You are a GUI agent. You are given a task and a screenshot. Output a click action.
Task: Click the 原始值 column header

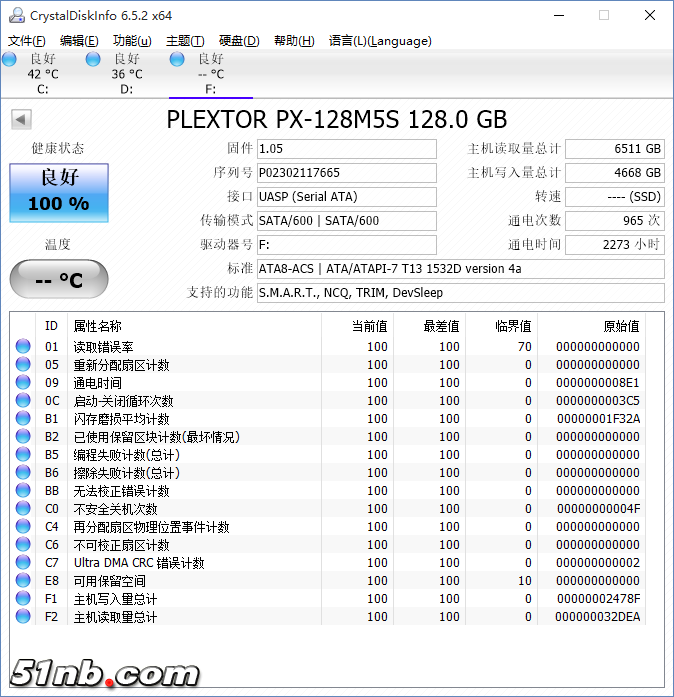click(622, 326)
